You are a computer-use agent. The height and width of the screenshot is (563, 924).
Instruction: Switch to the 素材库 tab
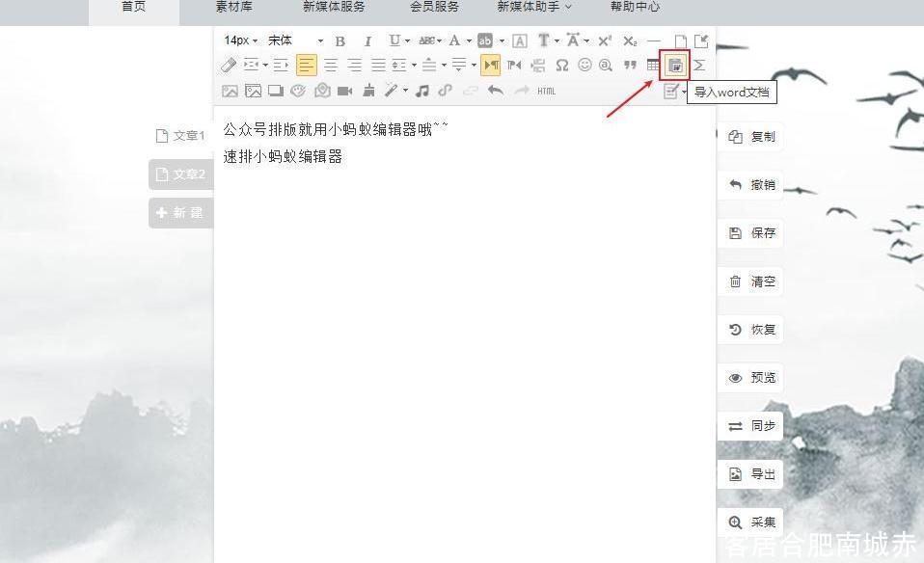pyautogui.click(x=232, y=7)
